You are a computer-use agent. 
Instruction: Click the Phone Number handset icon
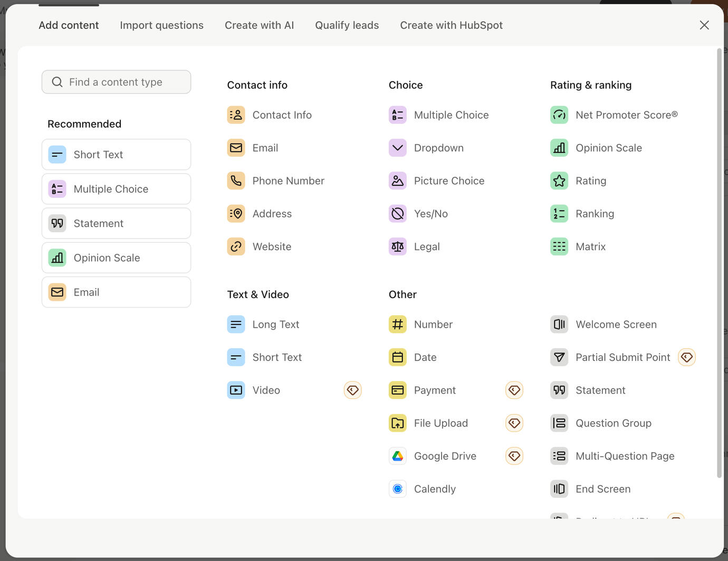coord(236,181)
